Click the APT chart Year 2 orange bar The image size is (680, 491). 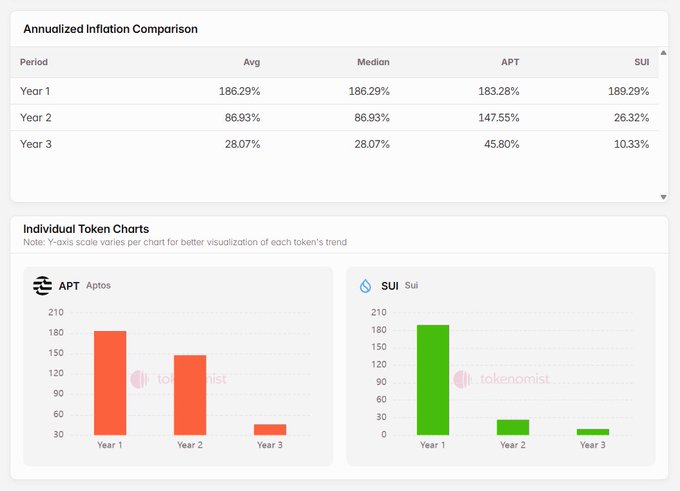point(190,395)
